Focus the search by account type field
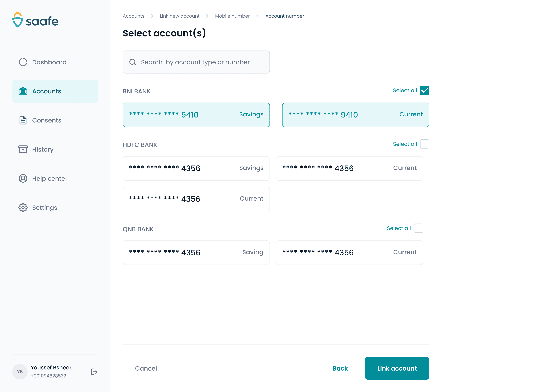The width and height of the screenshot is (552, 392). point(196,62)
